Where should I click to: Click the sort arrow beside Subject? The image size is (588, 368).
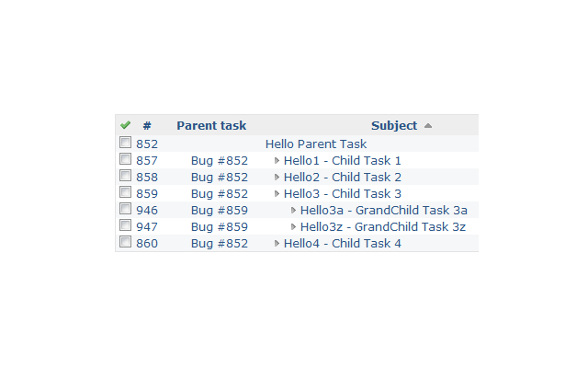428,126
